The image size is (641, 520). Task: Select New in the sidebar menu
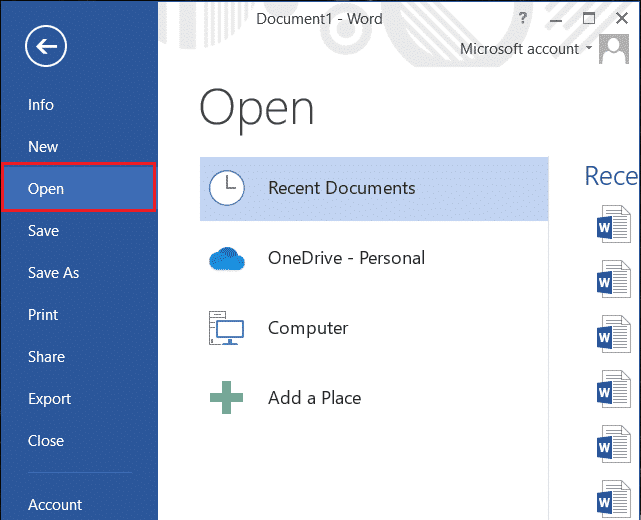tap(43, 147)
